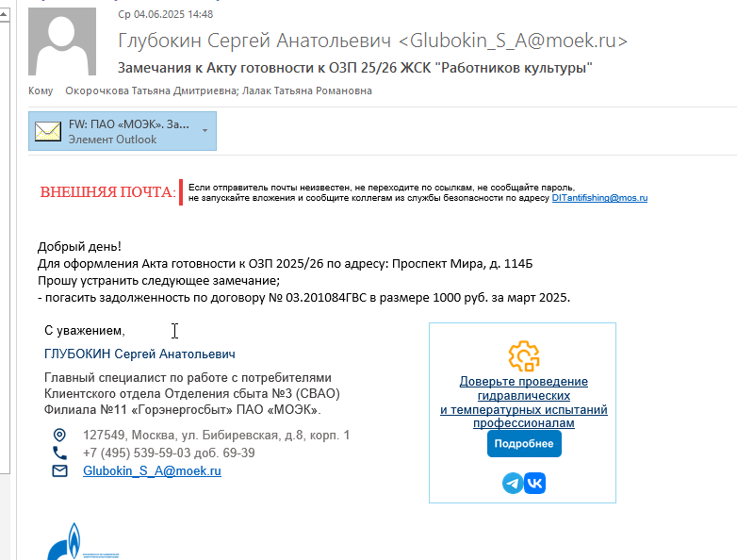Click sender name Глубокин Сергей Анатольевич in the header

tap(254, 41)
